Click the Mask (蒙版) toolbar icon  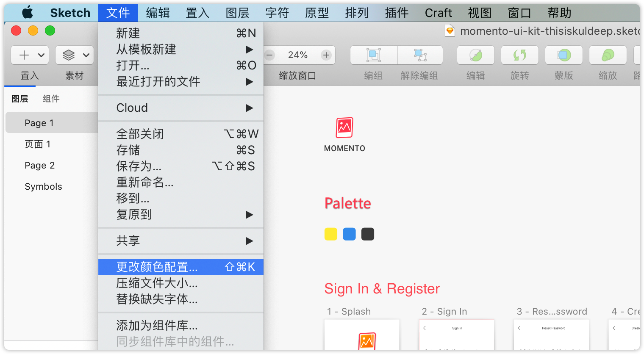click(563, 55)
